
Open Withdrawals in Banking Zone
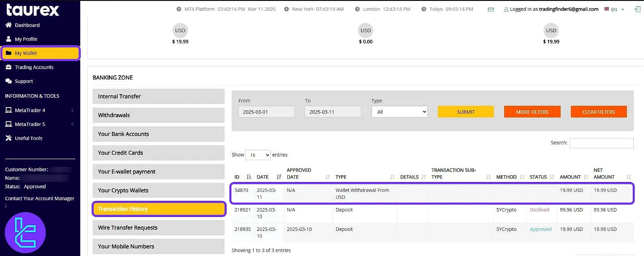click(x=158, y=115)
